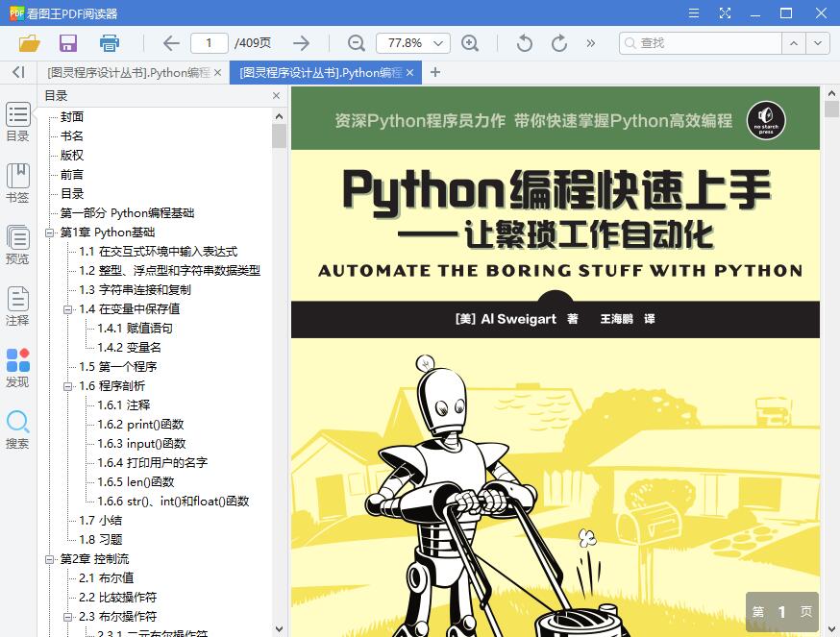Viewport: 840px width, 637px height.
Task: Open a file with the folder icon
Action: [30, 43]
